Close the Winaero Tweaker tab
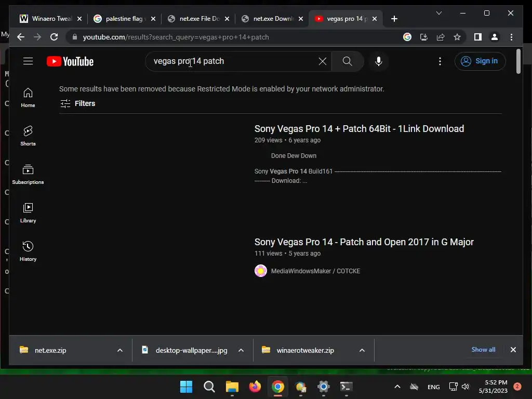This screenshot has width=532, height=399. 79,19
